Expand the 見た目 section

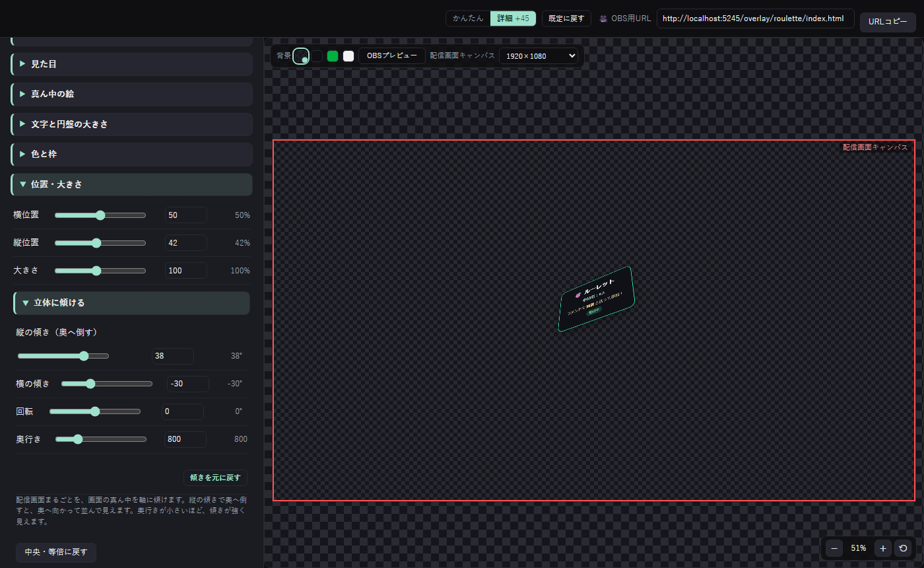[x=132, y=64]
